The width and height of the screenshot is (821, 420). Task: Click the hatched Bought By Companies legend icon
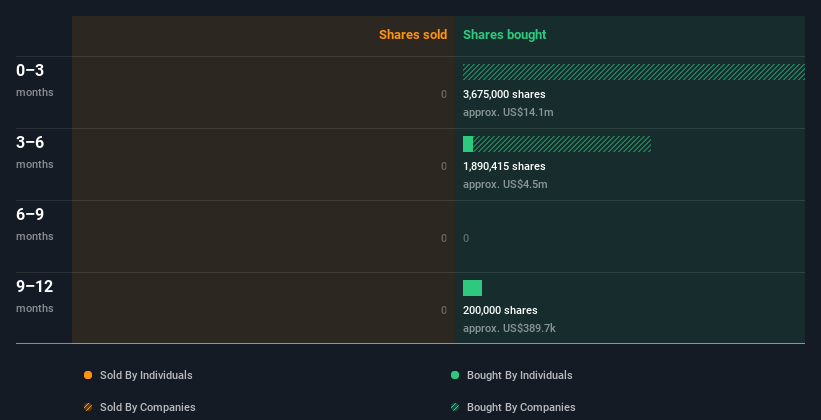coord(455,407)
